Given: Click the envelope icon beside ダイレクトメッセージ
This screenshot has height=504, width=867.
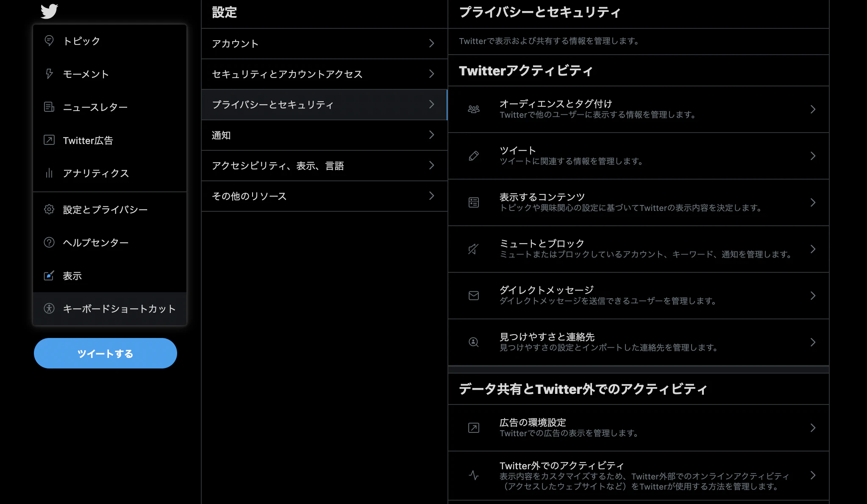Looking at the screenshot, I should coord(474,296).
